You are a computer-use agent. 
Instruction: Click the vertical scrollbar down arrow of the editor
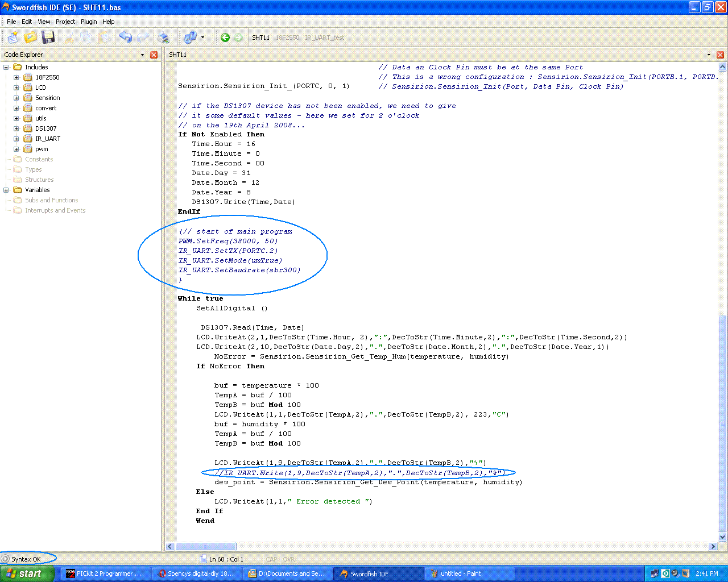click(x=722, y=537)
